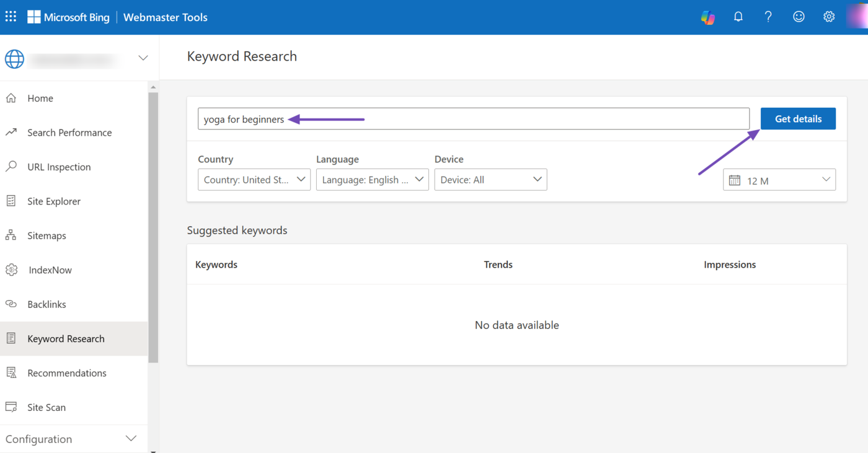
Task: Go to Search Performance in sidebar
Action: pos(69,133)
